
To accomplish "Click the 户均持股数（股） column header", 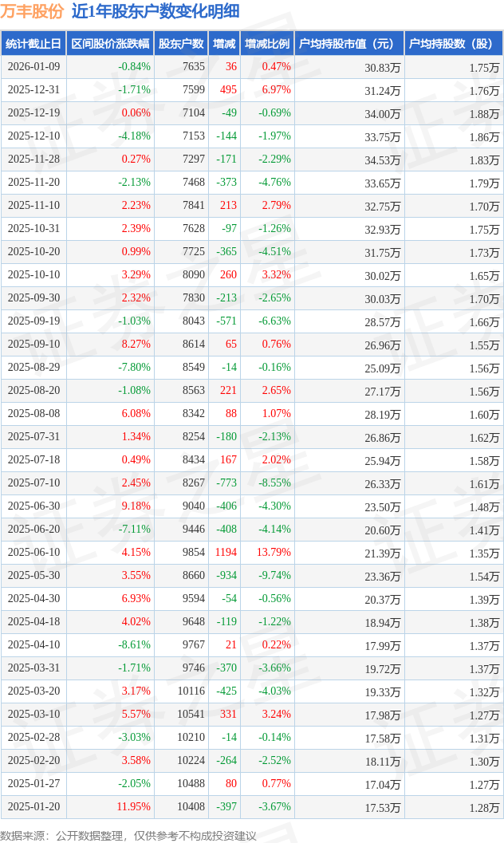I will point(453,44).
